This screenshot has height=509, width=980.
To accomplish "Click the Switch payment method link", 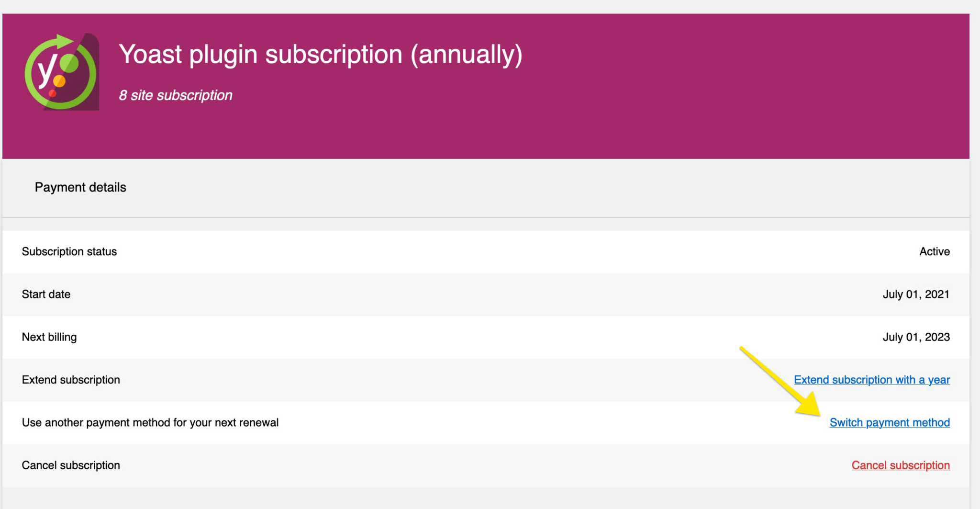I will pyautogui.click(x=890, y=422).
